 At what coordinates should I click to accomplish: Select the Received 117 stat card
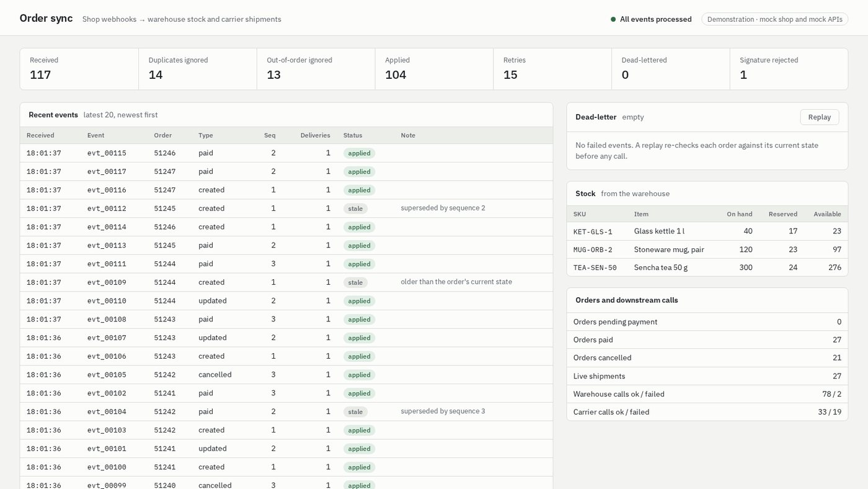pyautogui.click(x=79, y=69)
